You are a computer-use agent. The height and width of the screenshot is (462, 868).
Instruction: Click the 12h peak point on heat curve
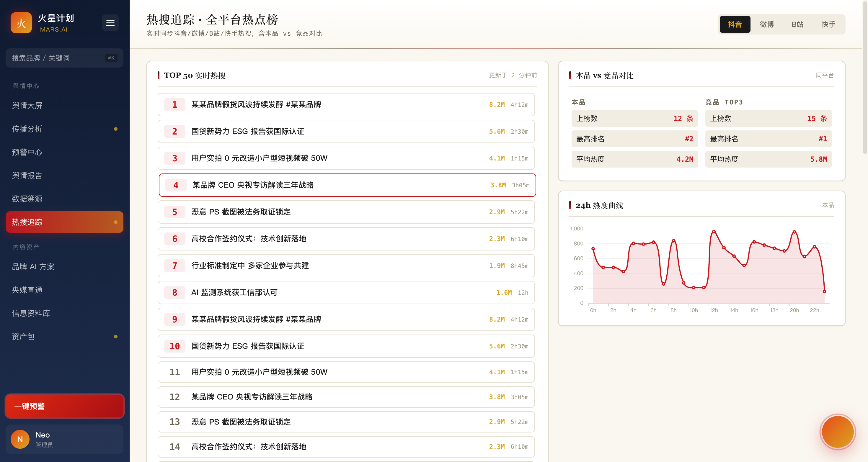tap(714, 232)
